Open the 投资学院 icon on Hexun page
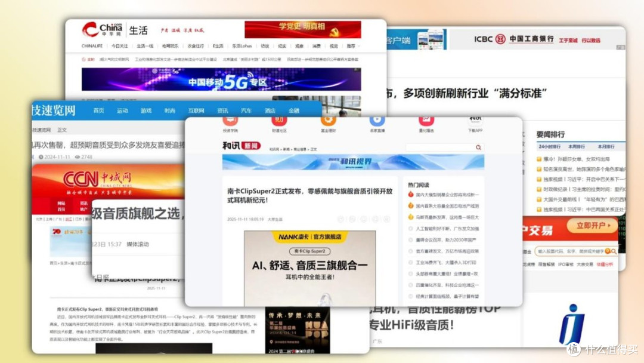Screen dimensions: 644x363 pos(230,121)
